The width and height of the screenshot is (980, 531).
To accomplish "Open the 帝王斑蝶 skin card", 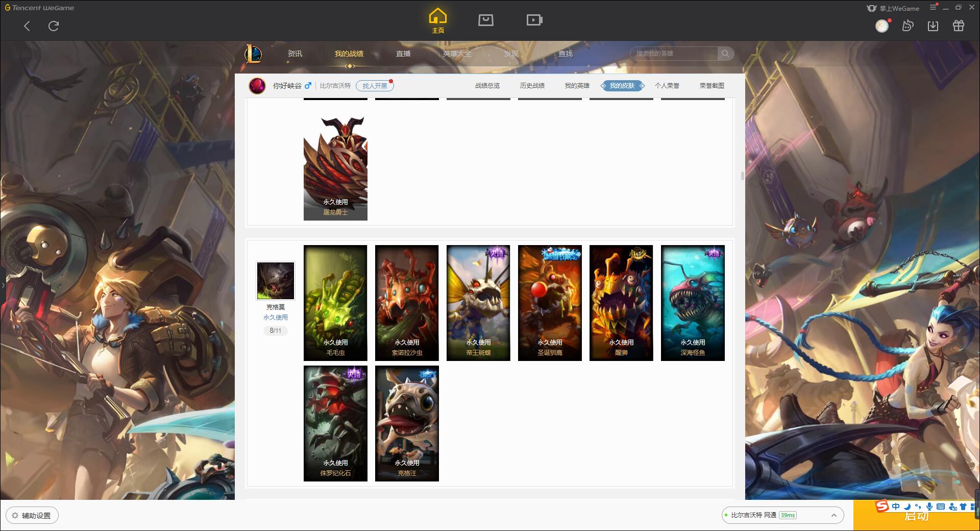I will point(478,303).
